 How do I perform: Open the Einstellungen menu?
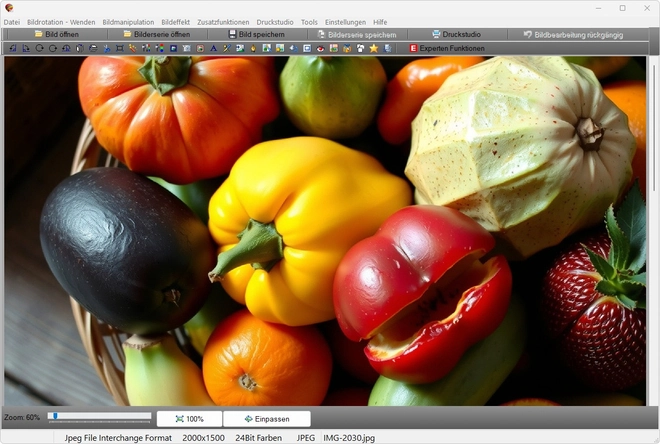click(x=345, y=22)
